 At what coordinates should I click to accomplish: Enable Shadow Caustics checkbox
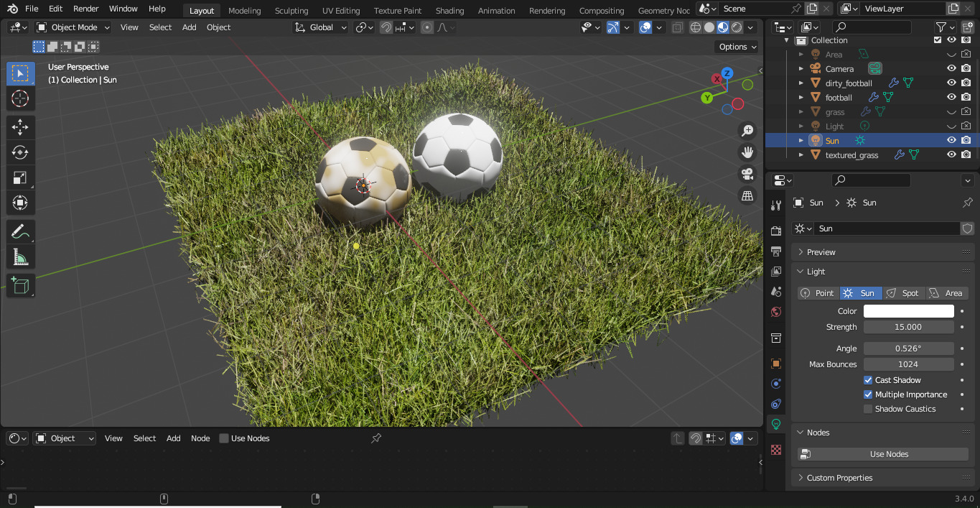click(x=868, y=409)
